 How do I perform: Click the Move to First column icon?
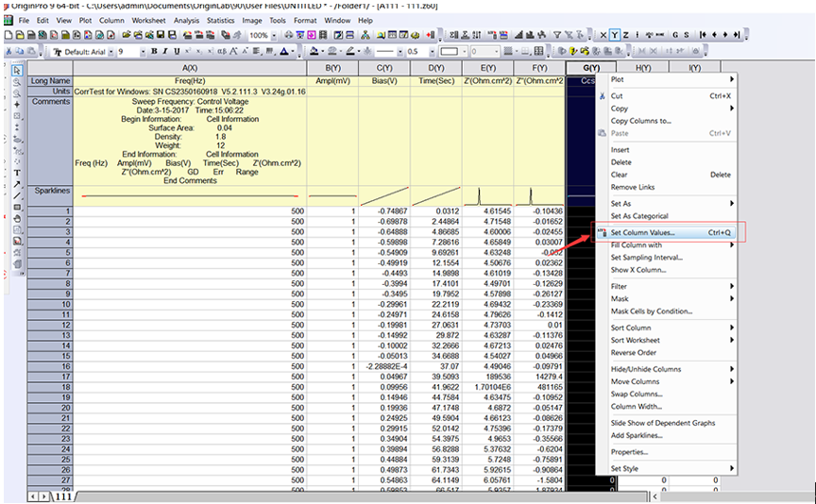pos(703,35)
